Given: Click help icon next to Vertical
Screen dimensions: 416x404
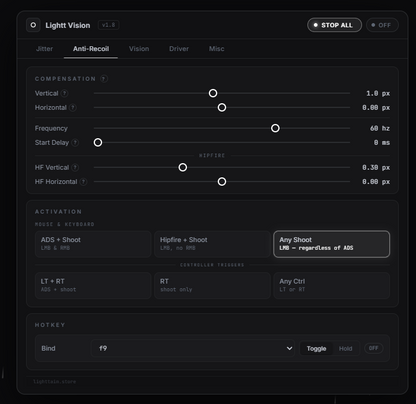Looking at the screenshot, I should [65, 93].
